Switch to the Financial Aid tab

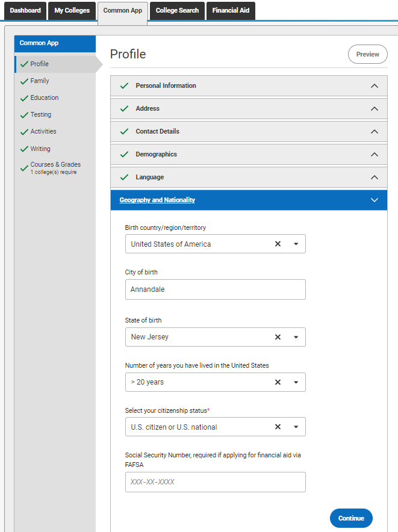click(x=231, y=10)
